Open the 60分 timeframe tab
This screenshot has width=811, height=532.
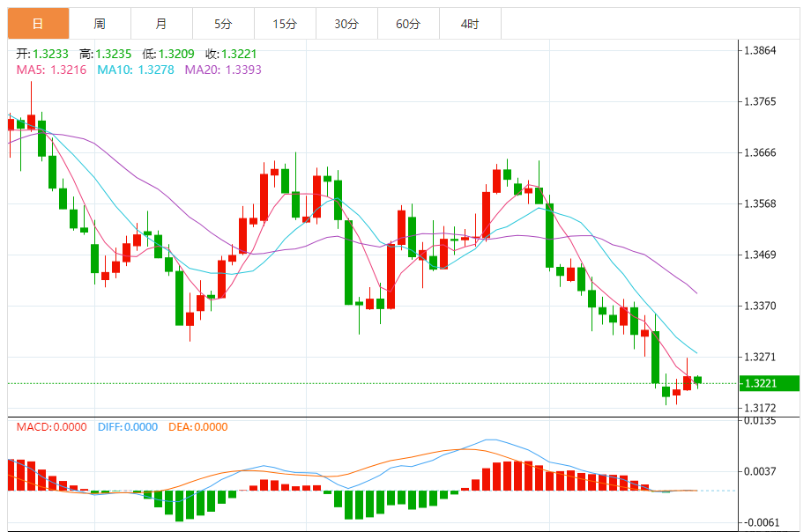tap(408, 24)
